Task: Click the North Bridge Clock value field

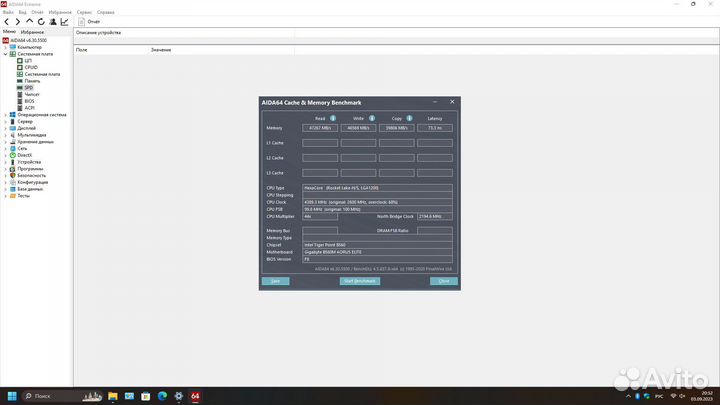Action: (435, 216)
